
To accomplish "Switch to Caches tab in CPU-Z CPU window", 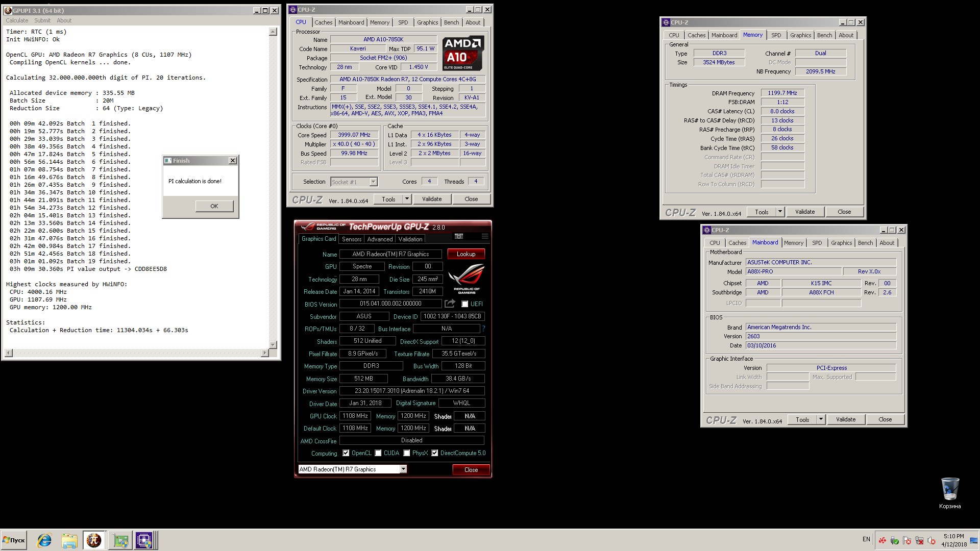I will (x=323, y=22).
